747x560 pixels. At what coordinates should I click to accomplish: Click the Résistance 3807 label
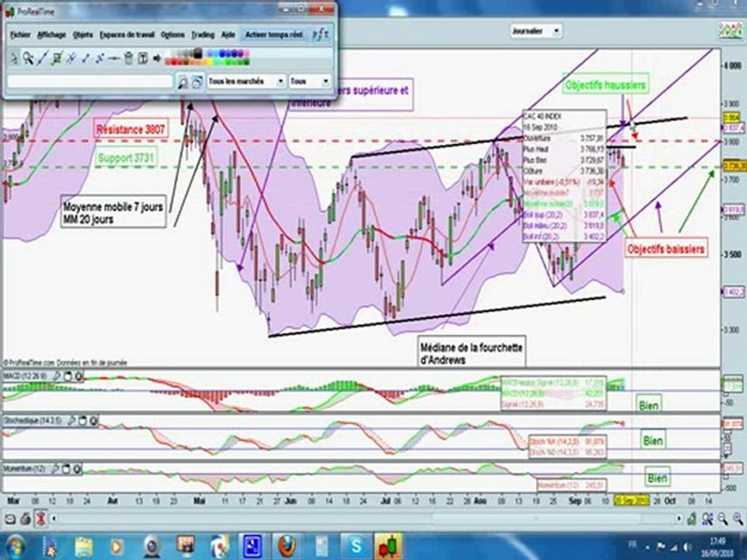coord(131,130)
